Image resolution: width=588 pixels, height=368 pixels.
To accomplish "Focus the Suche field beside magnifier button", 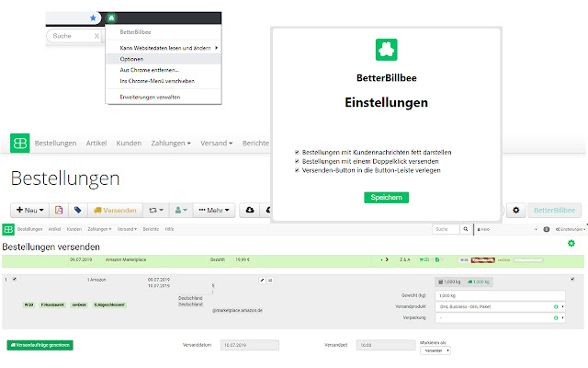I will click(446, 229).
